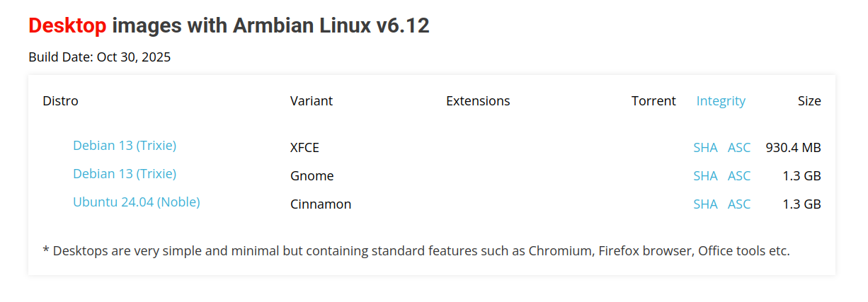
Task: Click the desktops footnote about Chromium
Action: (x=416, y=250)
